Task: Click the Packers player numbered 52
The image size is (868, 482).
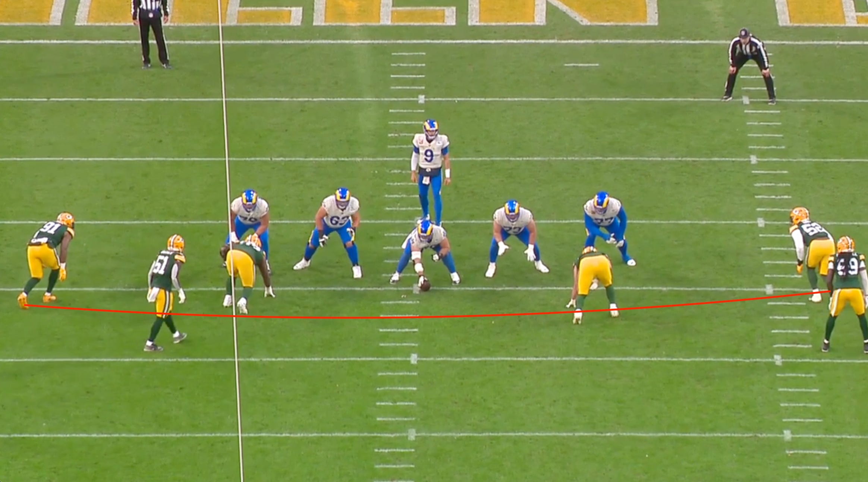Action: point(812,254)
